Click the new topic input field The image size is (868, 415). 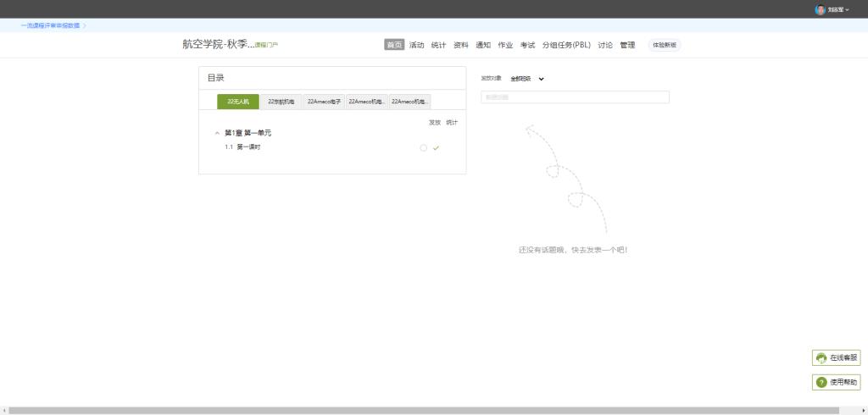pos(575,97)
